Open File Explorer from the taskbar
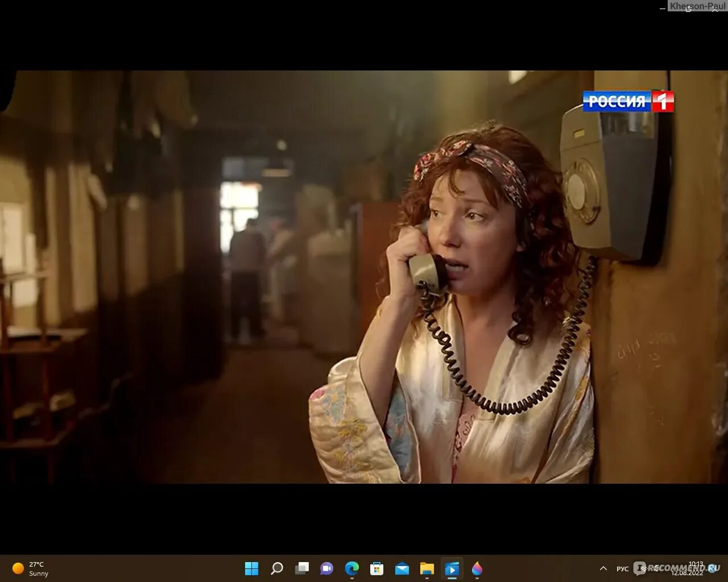Image resolution: width=728 pixels, height=582 pixels. point(427,568)
